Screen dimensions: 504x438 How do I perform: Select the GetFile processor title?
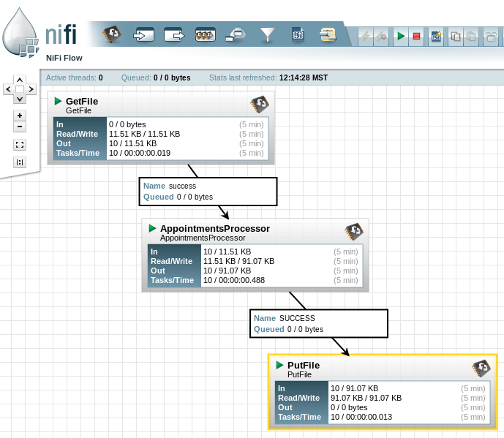(82, 101)
